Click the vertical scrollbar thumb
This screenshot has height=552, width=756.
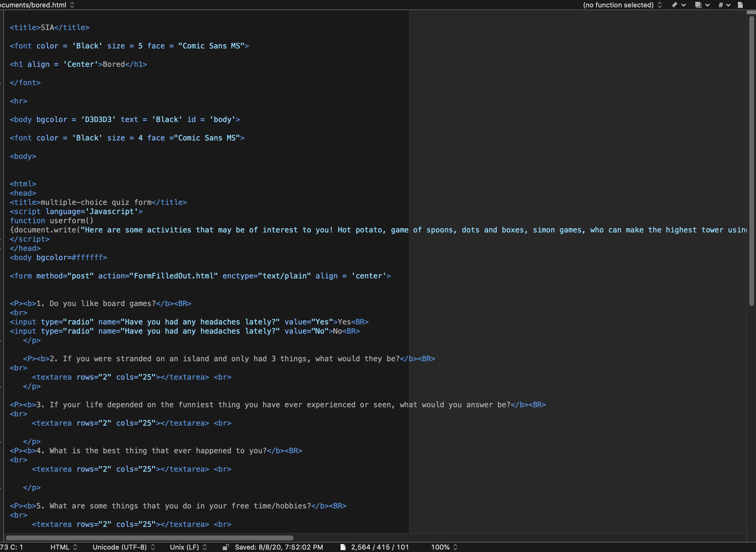click(x=751, y=160)
